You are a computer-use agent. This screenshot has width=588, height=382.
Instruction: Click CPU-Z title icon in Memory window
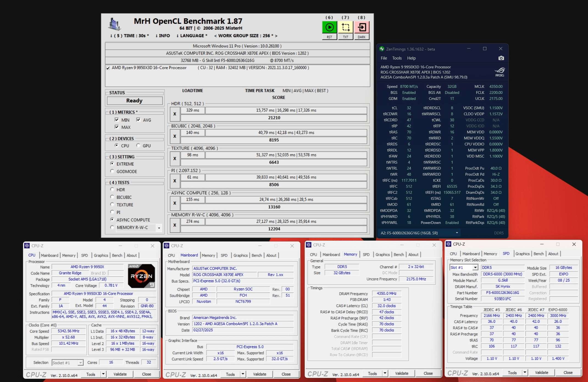pyautogui.click(x=309, y=245)
